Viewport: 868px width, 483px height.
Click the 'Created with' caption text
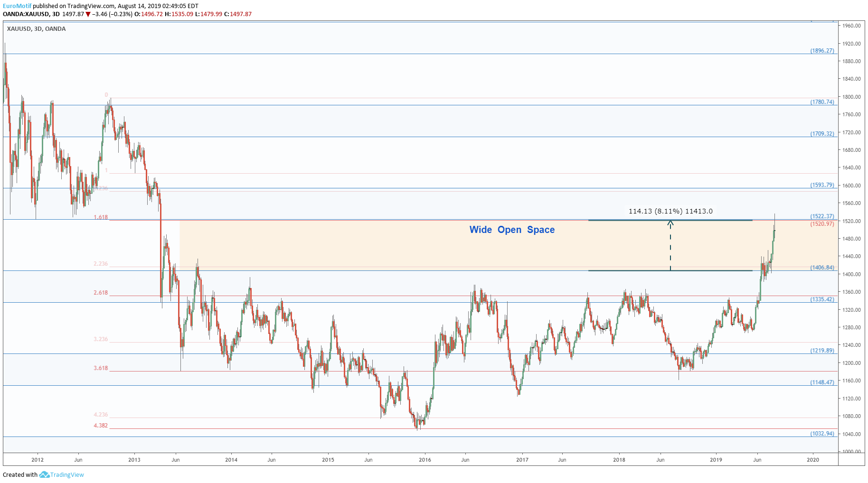coord(20,474)
